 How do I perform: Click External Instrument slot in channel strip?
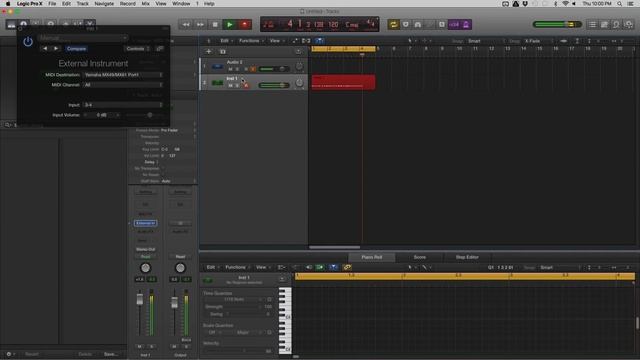[x=145, y=223]
